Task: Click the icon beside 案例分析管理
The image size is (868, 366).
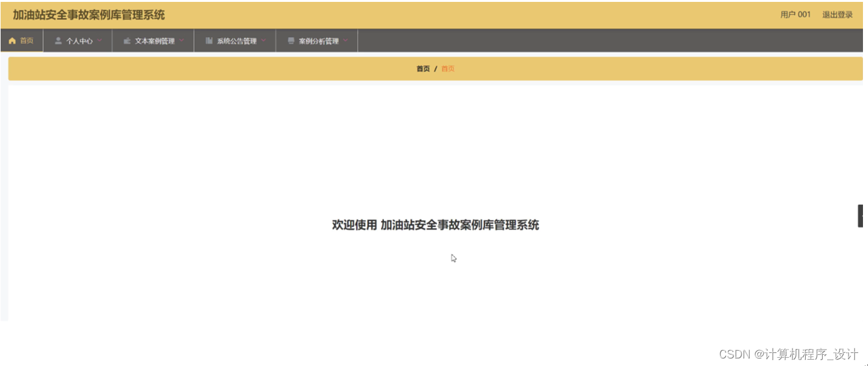Action: point(291,41)
